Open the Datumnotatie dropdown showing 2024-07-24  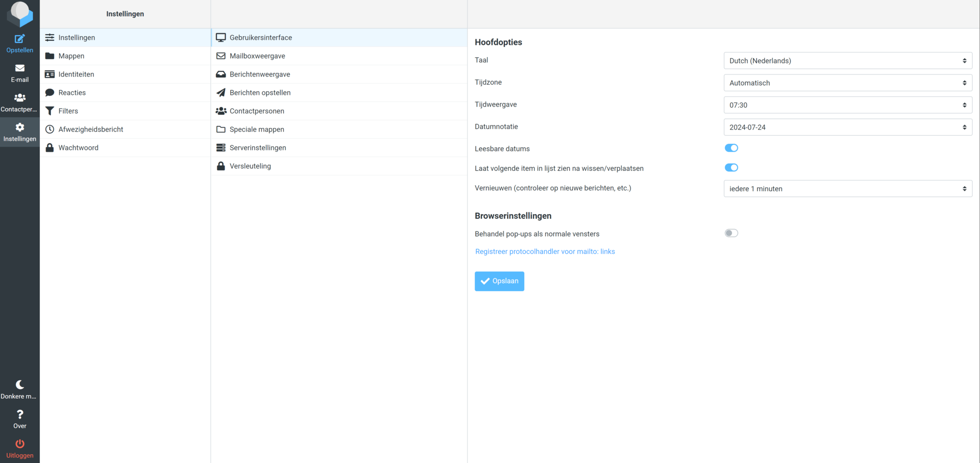point(847,127)
